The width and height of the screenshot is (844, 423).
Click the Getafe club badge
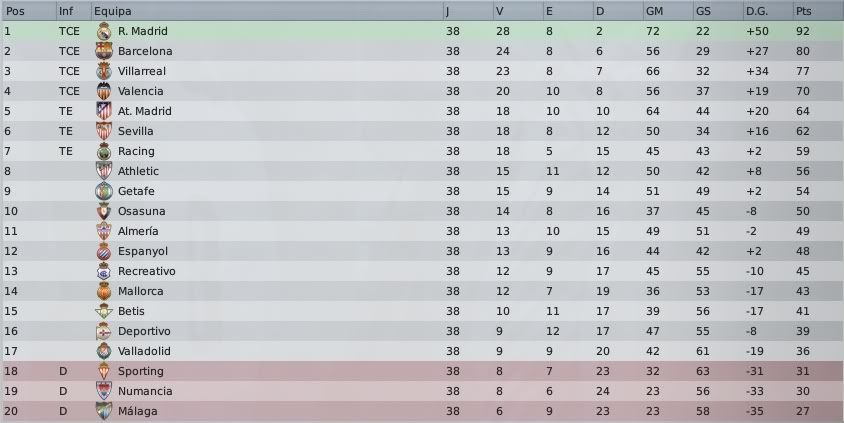click(104, 191)
